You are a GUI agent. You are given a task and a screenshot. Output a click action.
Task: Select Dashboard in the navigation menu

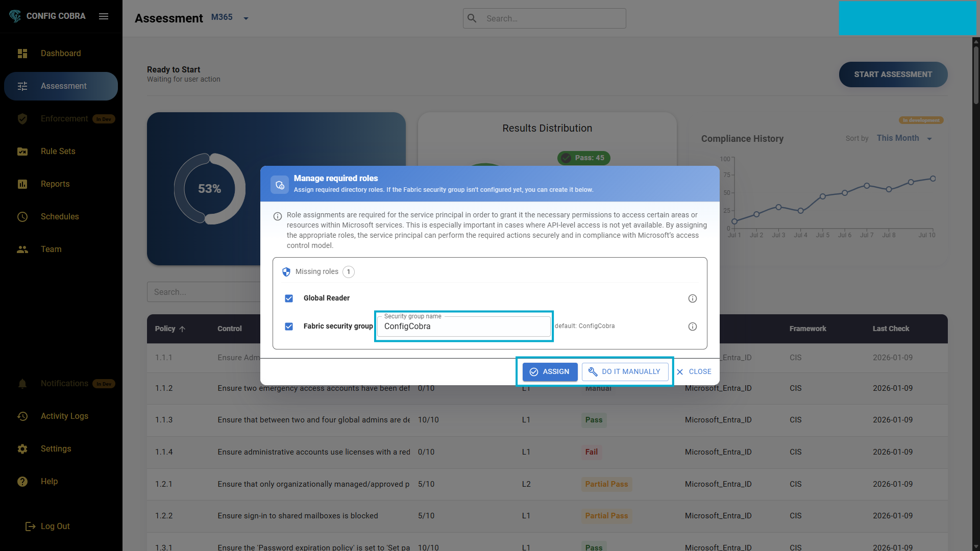tap(60, 53)
